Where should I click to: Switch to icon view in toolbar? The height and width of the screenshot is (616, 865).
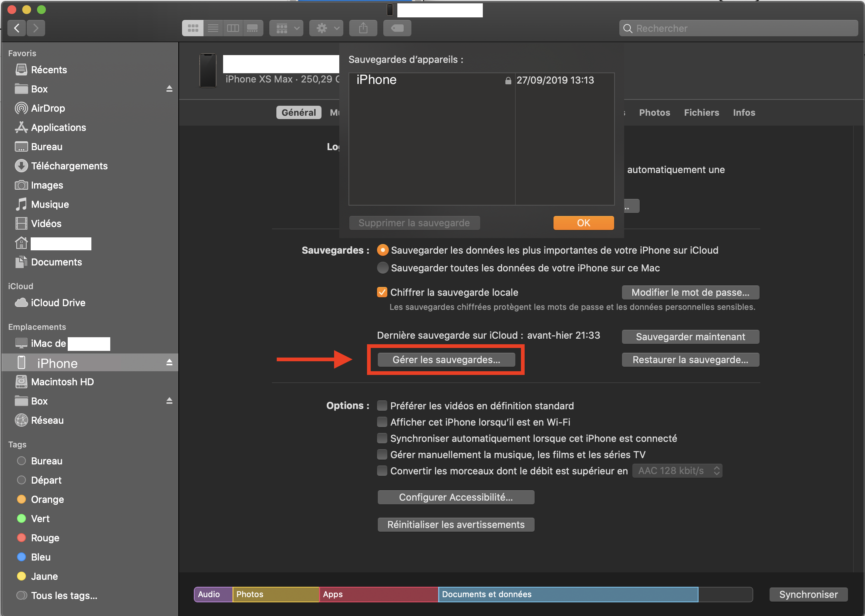point(193,28)
